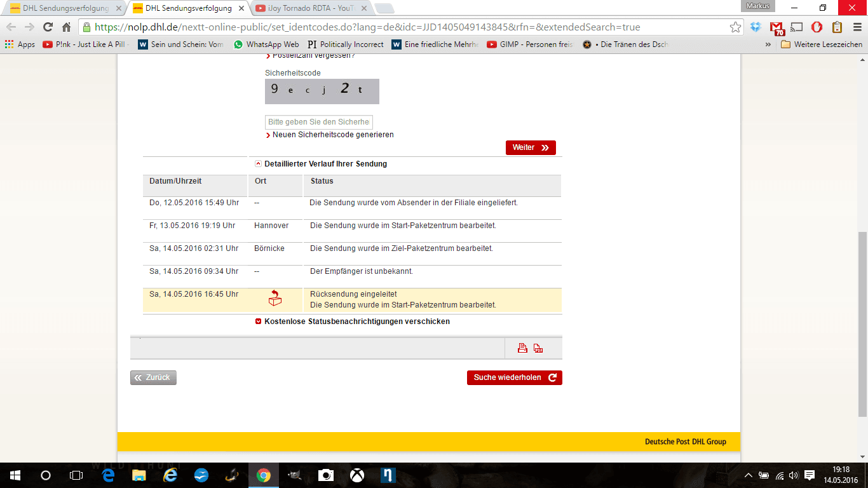Click the print icon below the tracking table
This screenshot has width=868, height=488.
(x=522, y=348)
